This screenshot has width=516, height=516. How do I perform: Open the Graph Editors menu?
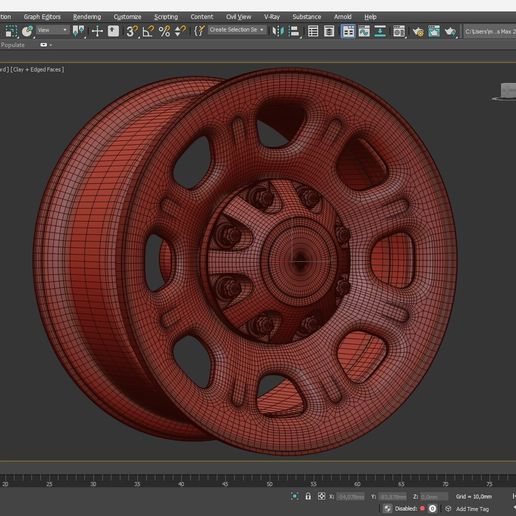coord(42,17)
